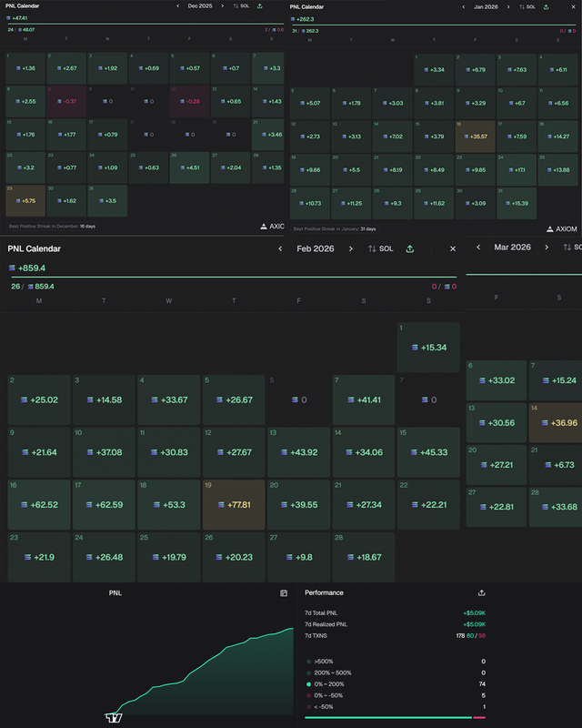Toggle SOL currency in Mar 2026 calendar
The width and height of the screenshot is (582, 728).
(572, 247)
